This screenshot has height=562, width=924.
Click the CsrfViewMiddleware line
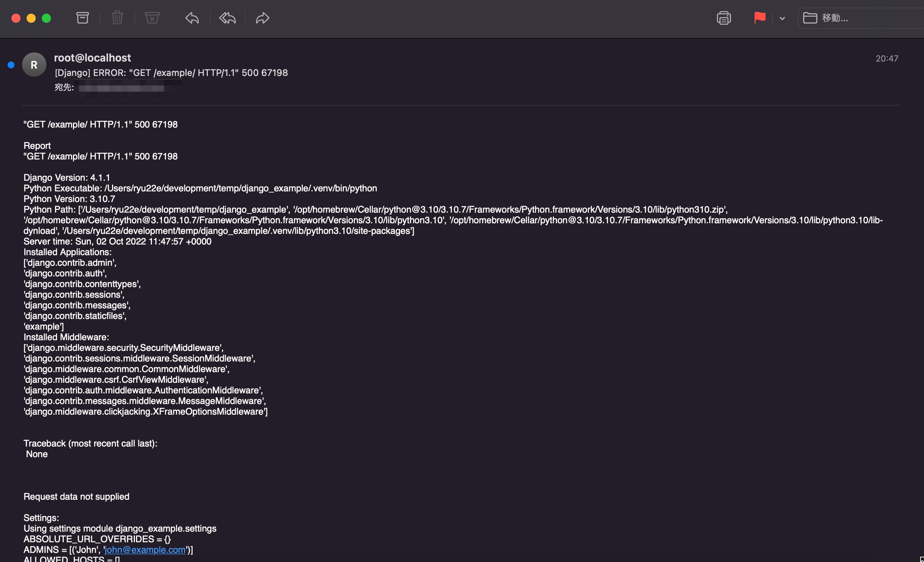point(116,380)
